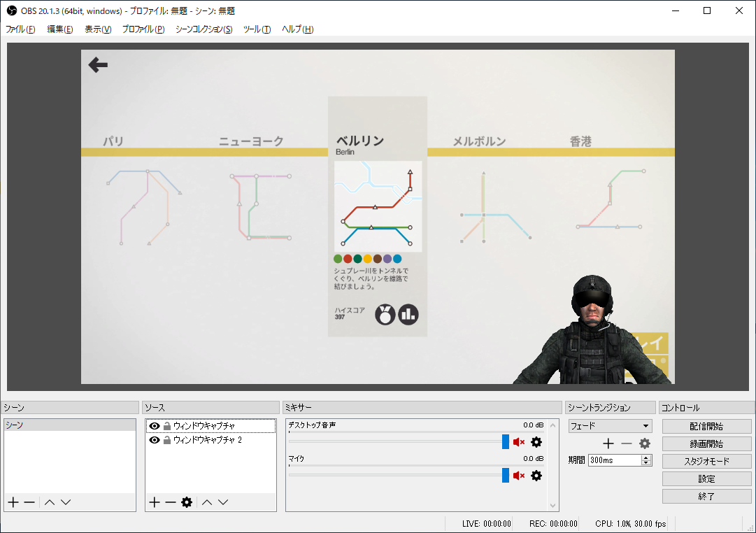Toggle visibility eye for ウィンドウキャプチャ 2
Image resolution: width=756 pixels, height=533 pixels.
[155, 440]
